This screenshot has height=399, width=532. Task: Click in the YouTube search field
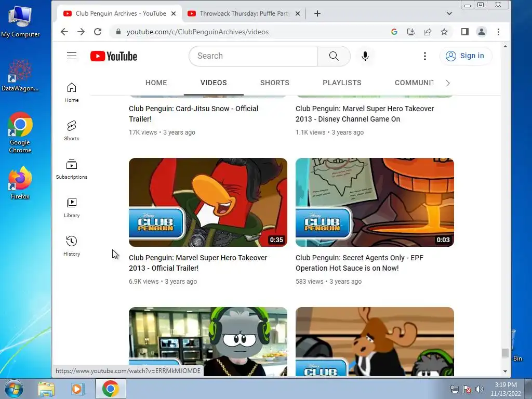[x=253, y=56]
